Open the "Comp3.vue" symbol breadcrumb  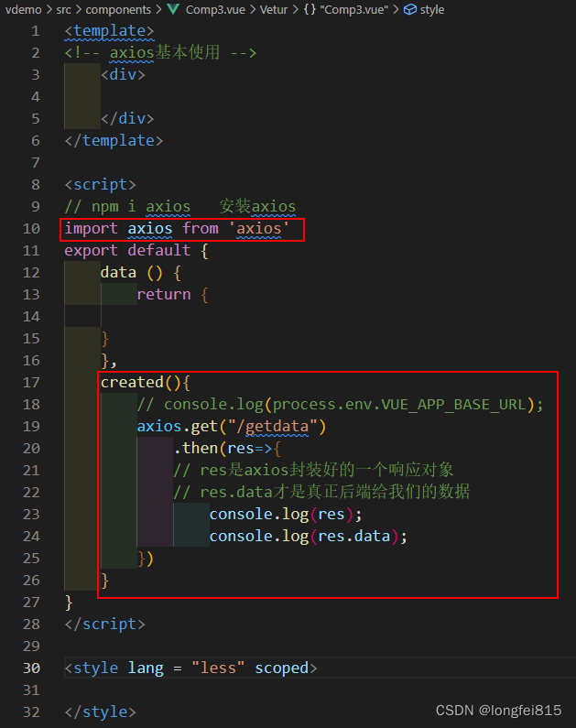click(x=354, y=9)
